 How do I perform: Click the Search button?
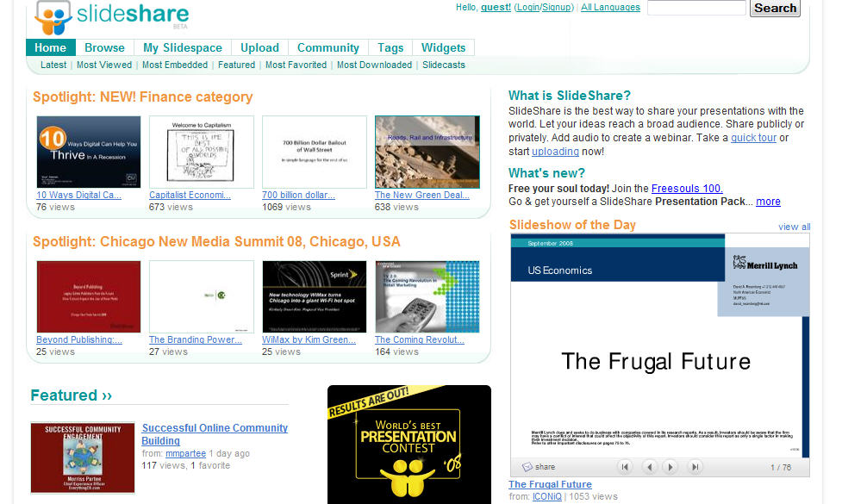(773, 9)
